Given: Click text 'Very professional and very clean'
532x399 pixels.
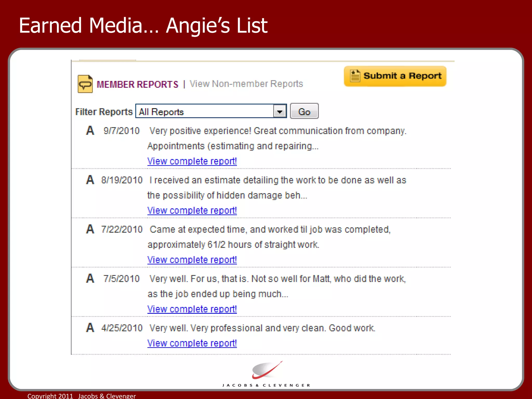Looking at the screenshot, I should click(257, 328).
